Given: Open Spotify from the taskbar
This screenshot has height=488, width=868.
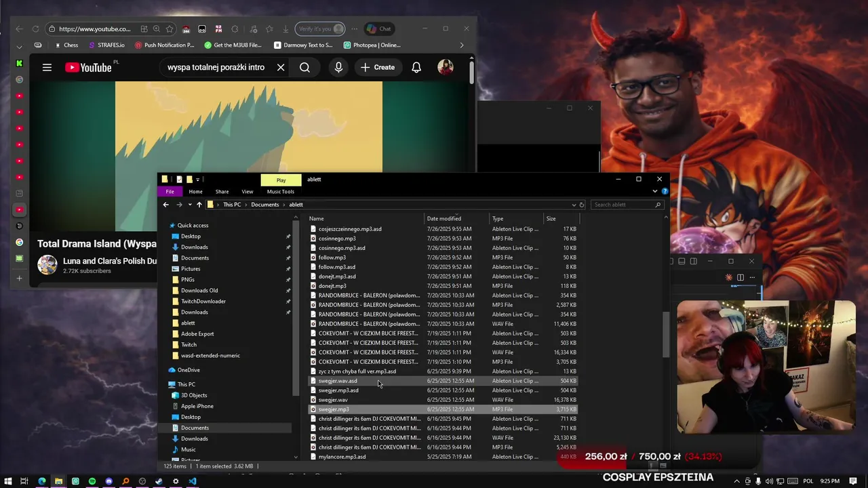Looking at the screenshot, I should coord(92,481).
